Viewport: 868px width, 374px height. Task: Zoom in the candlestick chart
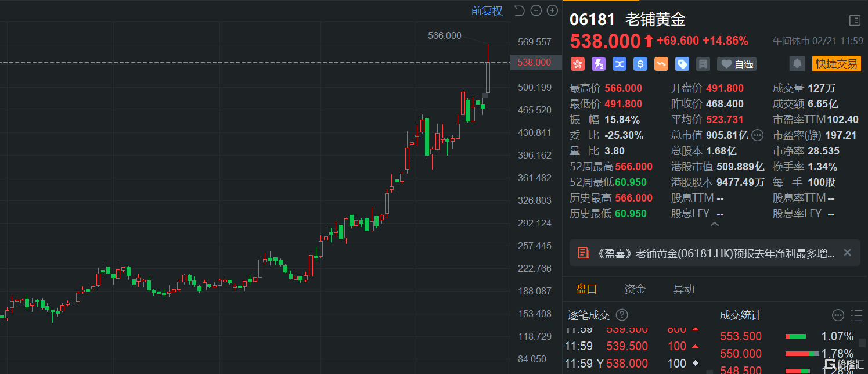tap(552, 10)
